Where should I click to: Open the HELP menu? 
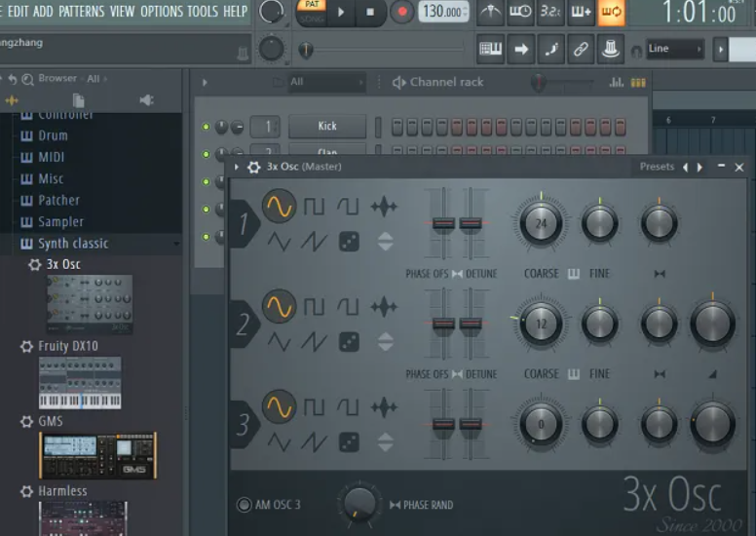point(236,11)
